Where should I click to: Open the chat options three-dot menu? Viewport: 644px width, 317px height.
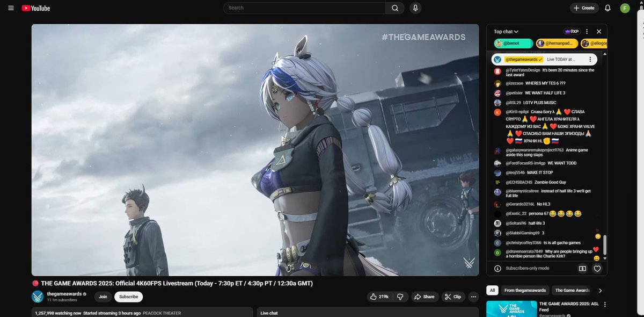coord(587,32)
